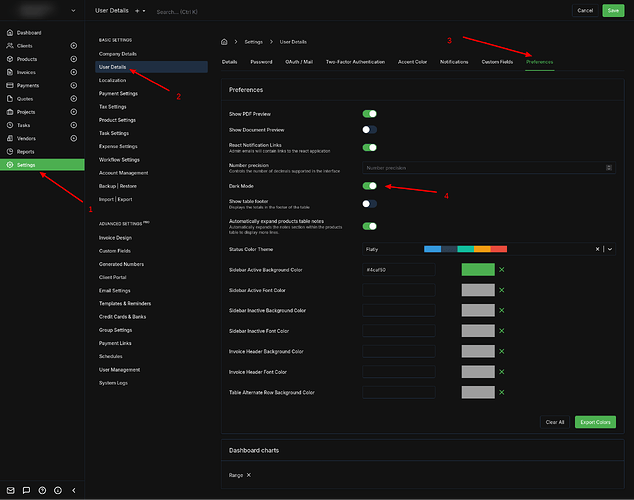This screenshot has height=500, width=634.
Task: Click the mail icon in bottom bar
Action: point(11,490)
